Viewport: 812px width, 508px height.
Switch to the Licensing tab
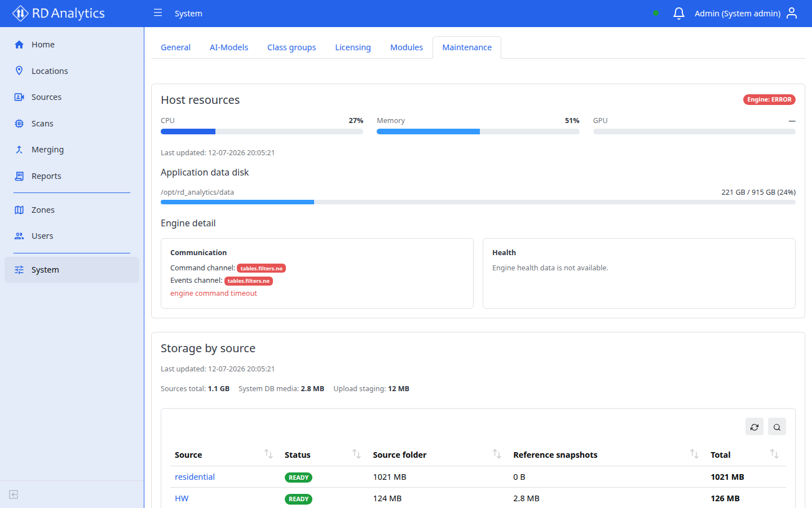click(x=353, y=47)
